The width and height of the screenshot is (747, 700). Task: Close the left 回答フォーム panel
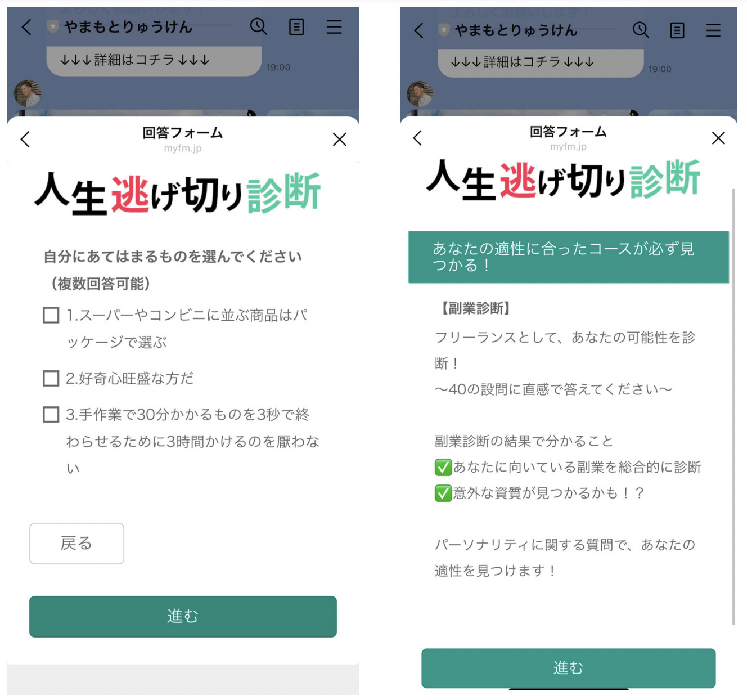[339, 139]
